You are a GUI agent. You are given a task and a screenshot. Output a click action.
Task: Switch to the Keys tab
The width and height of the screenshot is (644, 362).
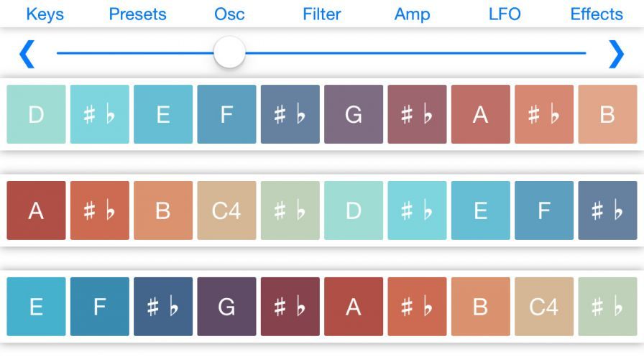(45, 14)
